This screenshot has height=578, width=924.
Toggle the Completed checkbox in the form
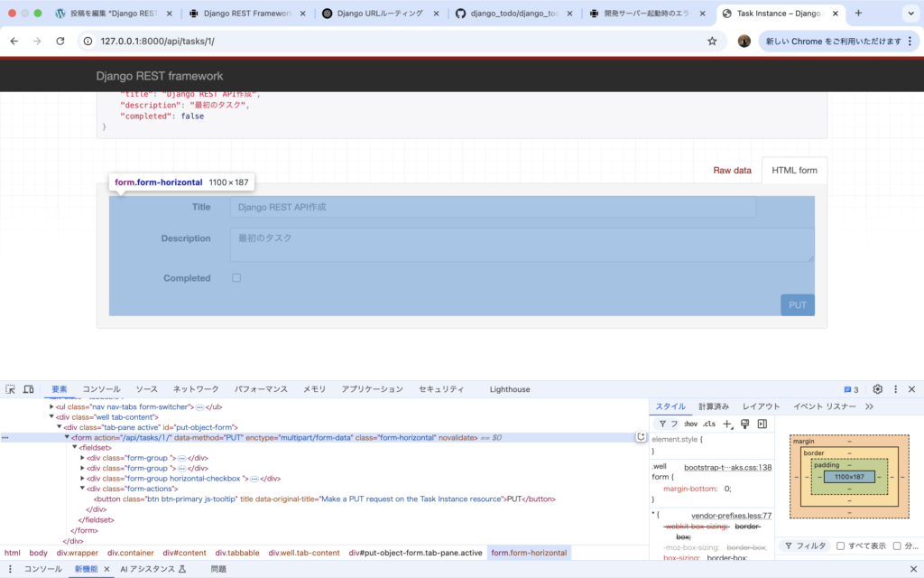click(236, 277)
